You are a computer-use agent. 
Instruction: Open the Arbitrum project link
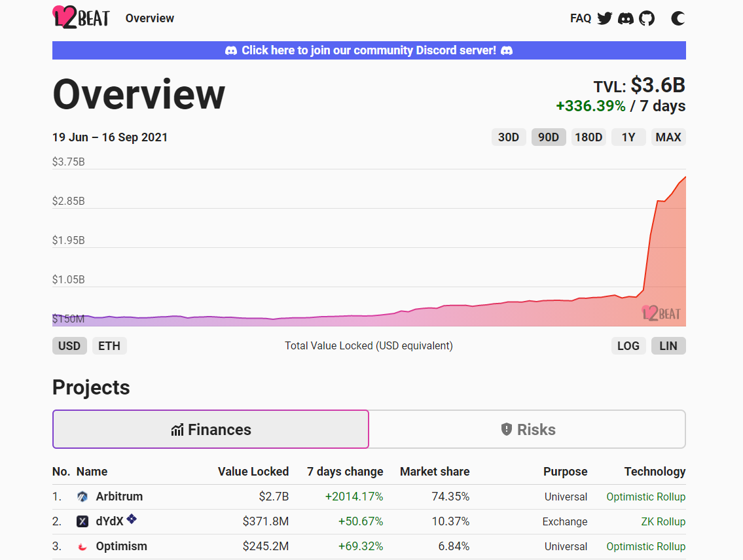(x=119, y=497)
